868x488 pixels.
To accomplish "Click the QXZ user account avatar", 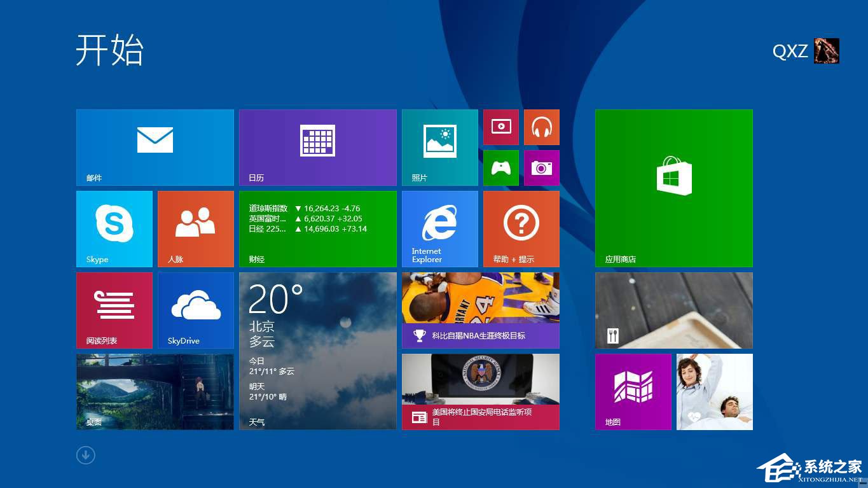I will pyautogui.click(x=825, y=51).
